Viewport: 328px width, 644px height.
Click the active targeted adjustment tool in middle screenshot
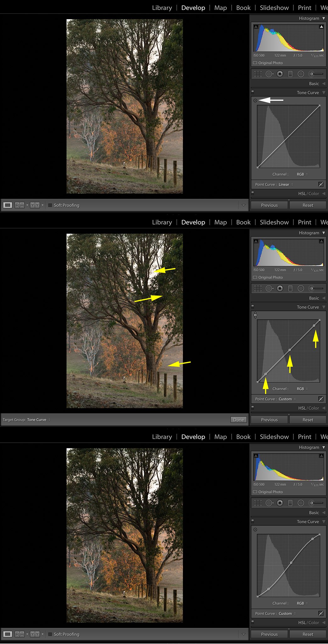pos(255,315)
